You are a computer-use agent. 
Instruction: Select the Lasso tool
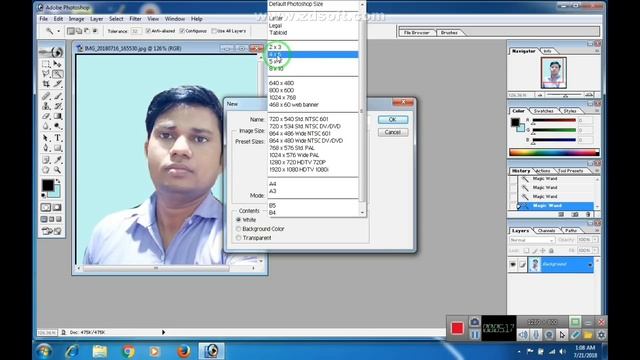46,74
